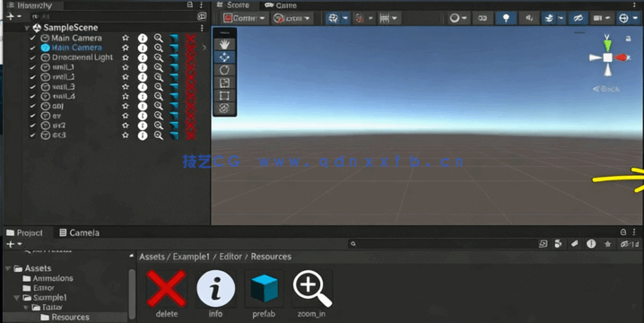The height and width of the screenshot is (323, 644).
Task: Click the Scene orientation gizmo center cube
Action: [607, 58]
